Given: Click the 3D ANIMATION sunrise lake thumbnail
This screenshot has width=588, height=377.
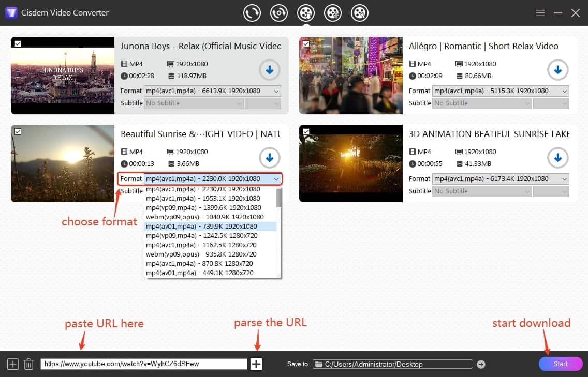Looking at the screenshot, I should (x=351, y=163).
